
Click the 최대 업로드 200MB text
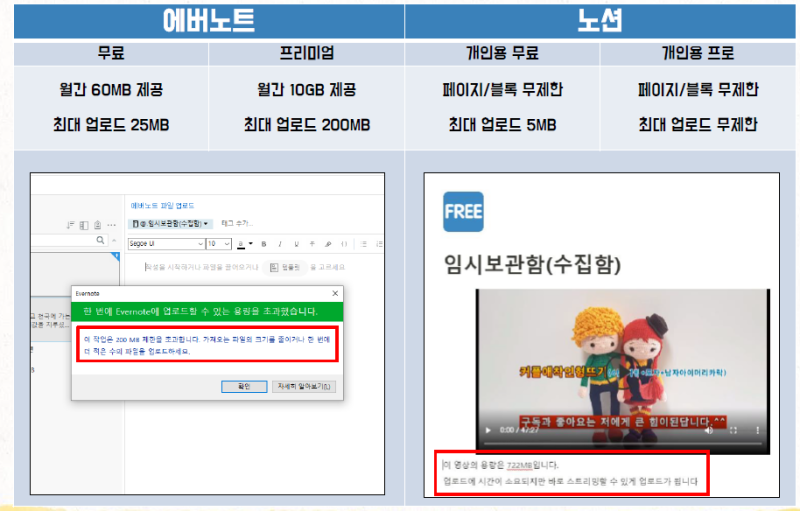coord(307,124)
